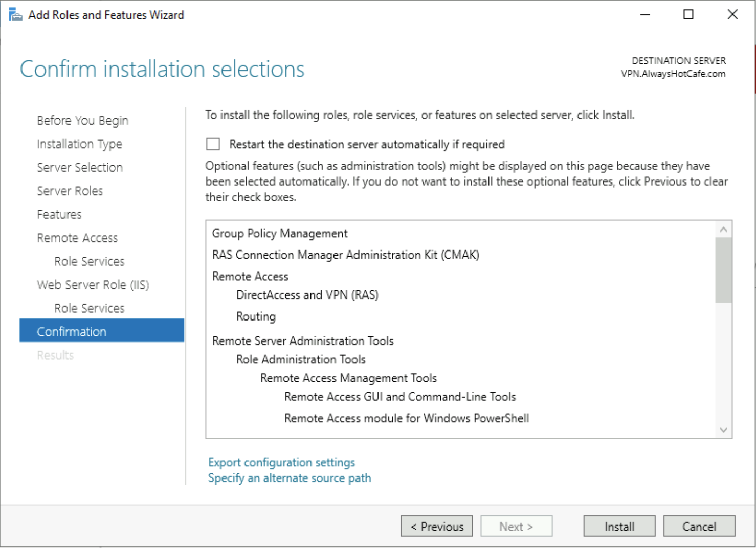The height and width of the screenshot is (548, 756).
Task: Switch to Server Roles page
Action: coord(70,191)
